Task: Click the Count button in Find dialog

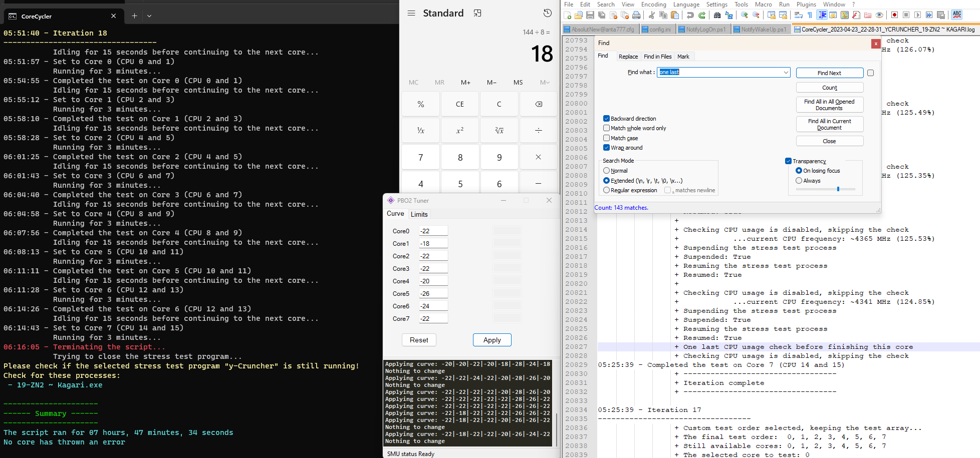Action: pyautogui.click(x=830, y=88)
